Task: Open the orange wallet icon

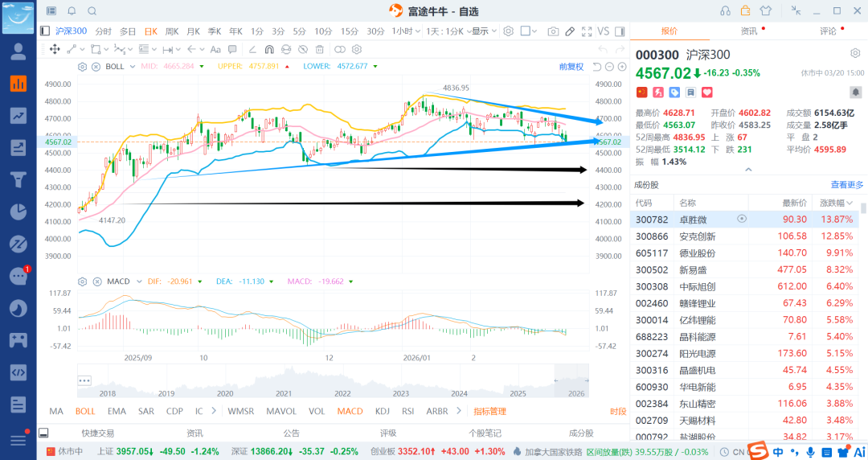Action: pyautogui.click(x=745, y=10)
